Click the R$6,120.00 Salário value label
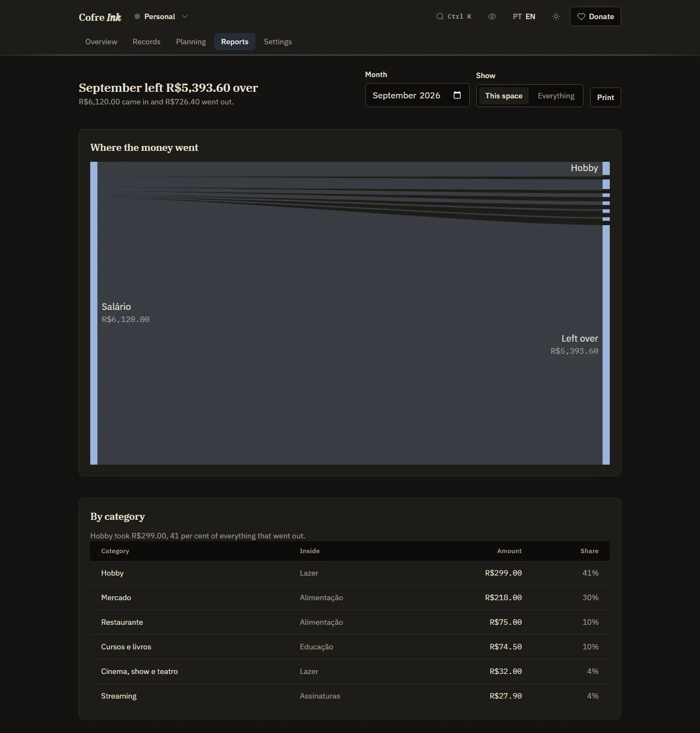Viewport: 700px width, 733px height. pos(126,319)
